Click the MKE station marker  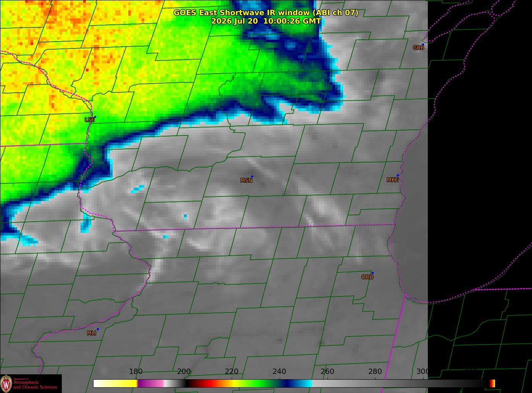pos(398,176)
